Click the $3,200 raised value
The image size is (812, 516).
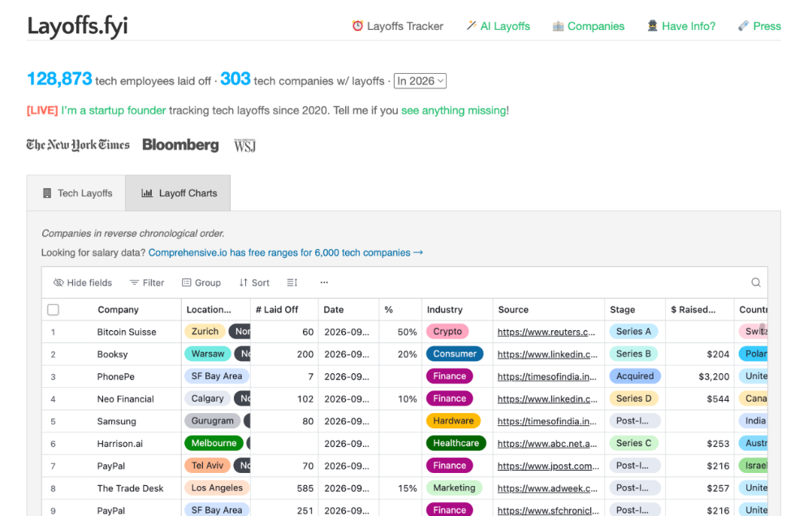[x=714, y=376]
